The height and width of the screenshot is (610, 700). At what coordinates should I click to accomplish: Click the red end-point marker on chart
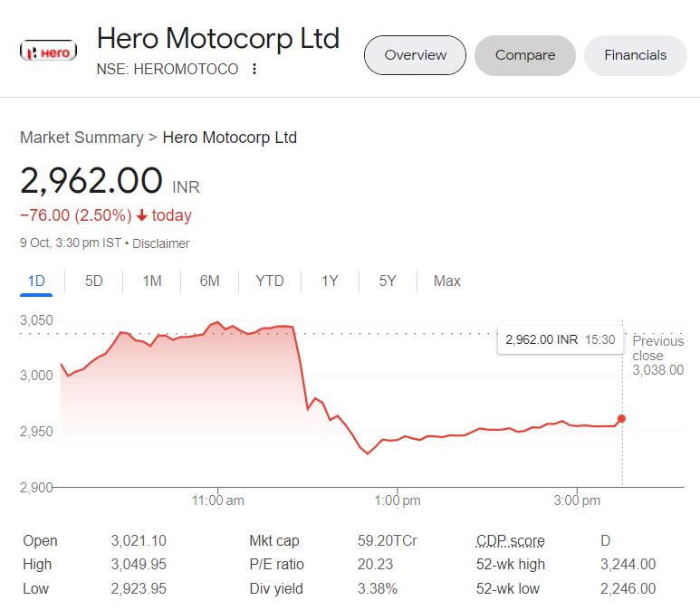pos(621,419)
